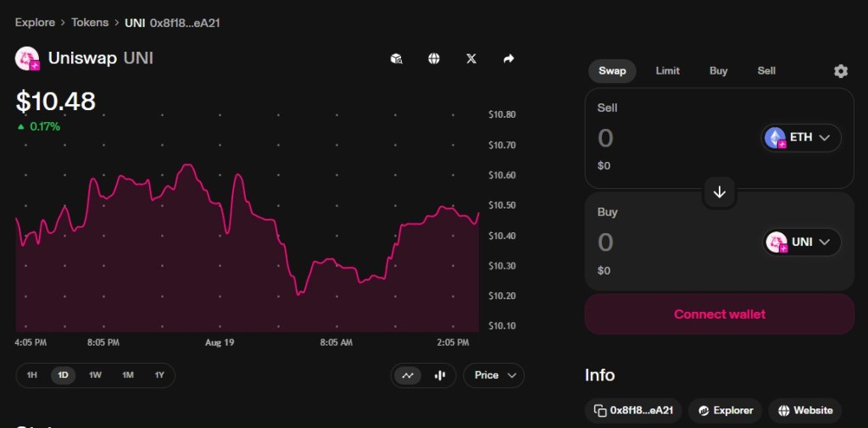Switch to the candlestick chart view
The image size is (868, 428).
pyautogui.click(x=440, y=375)
